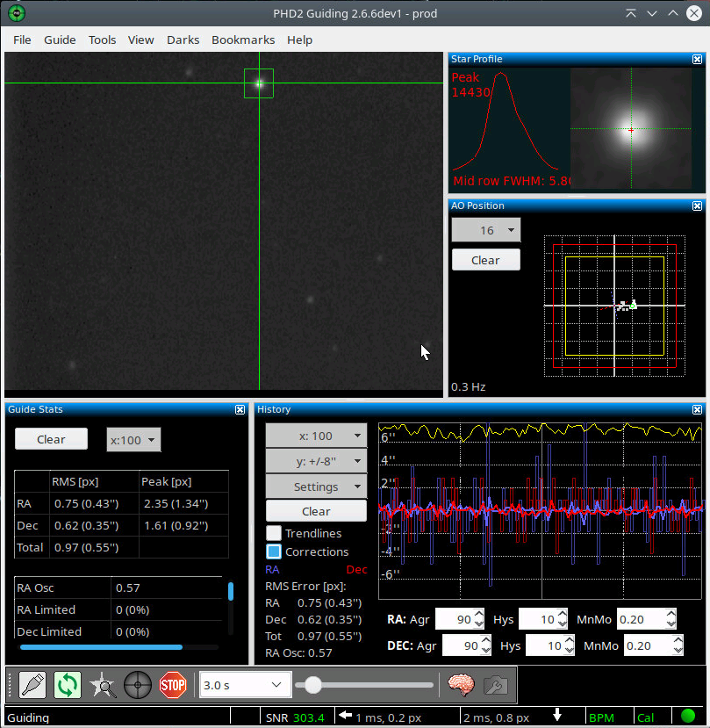Screen dimensions: 710x728
Task: Click the BPM indicator in the status bar
Action: coord(601,717)
